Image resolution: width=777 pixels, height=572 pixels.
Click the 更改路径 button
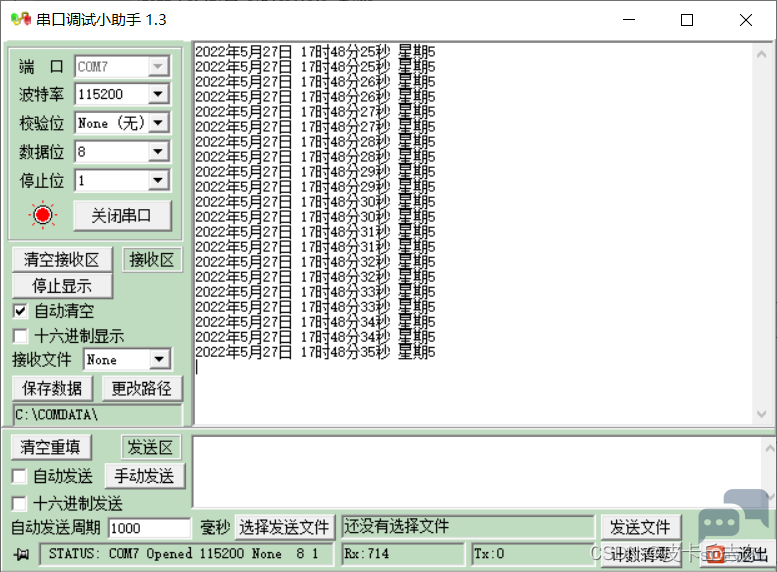coord(142,389)
